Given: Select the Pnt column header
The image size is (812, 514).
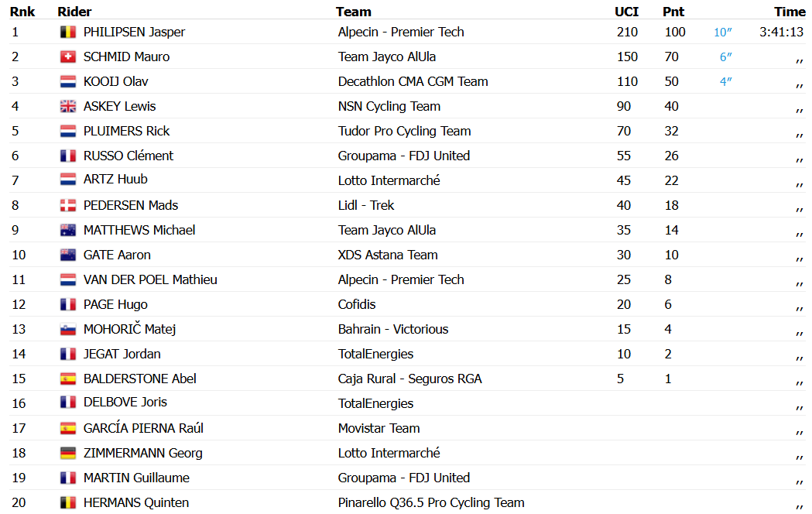Looking at the screenshot, I should [673, 12].
